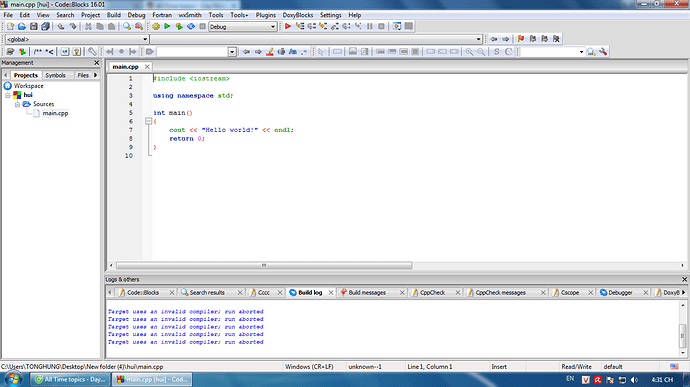Collapse the hui project tree node
This screenshot has width=690, height=387.
coord(8,95)
